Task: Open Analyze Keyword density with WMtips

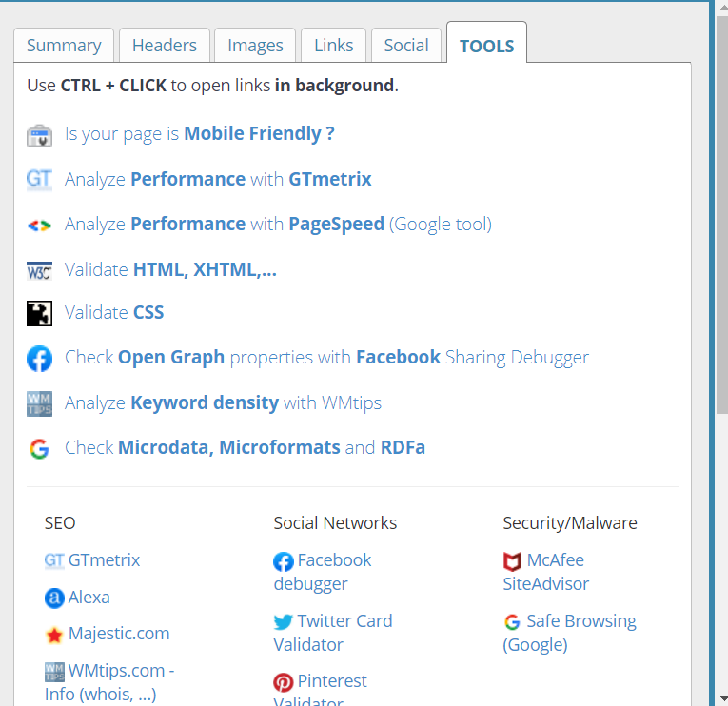Action: [223, 402]
